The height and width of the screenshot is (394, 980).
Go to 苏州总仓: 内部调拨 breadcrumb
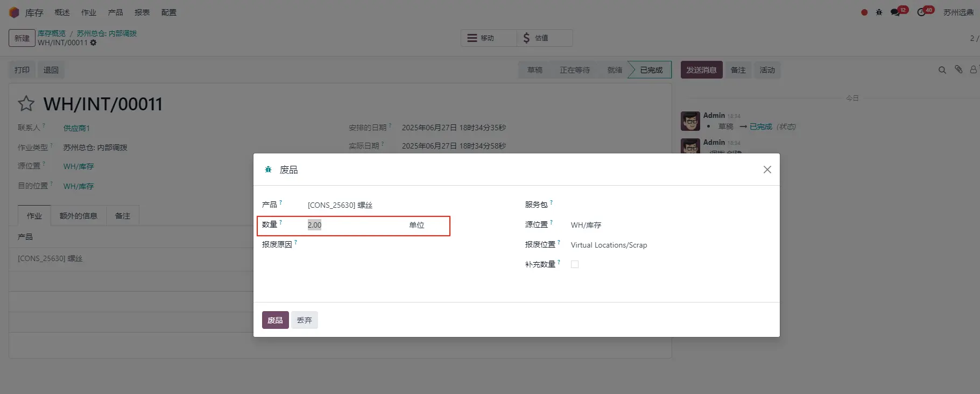tap(107, 33)
